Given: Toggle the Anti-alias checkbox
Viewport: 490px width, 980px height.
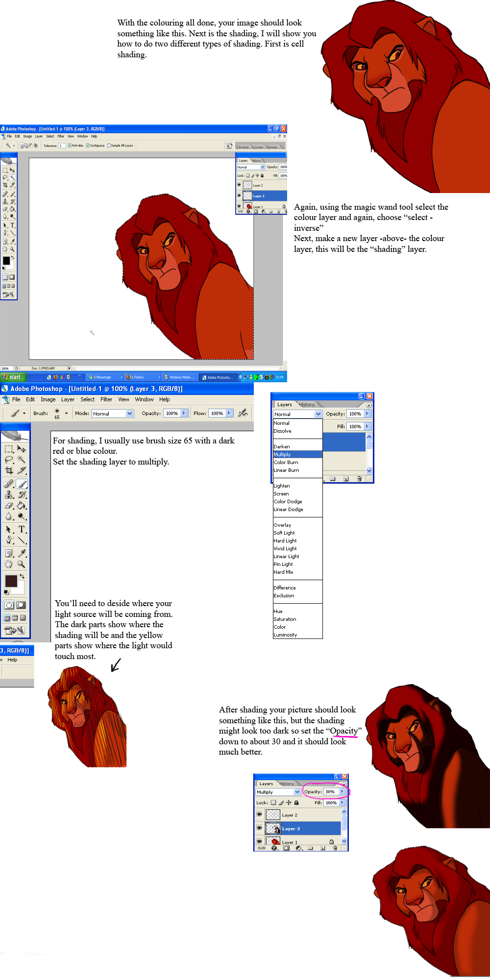Looking at the screenshot, I should 70,146.
